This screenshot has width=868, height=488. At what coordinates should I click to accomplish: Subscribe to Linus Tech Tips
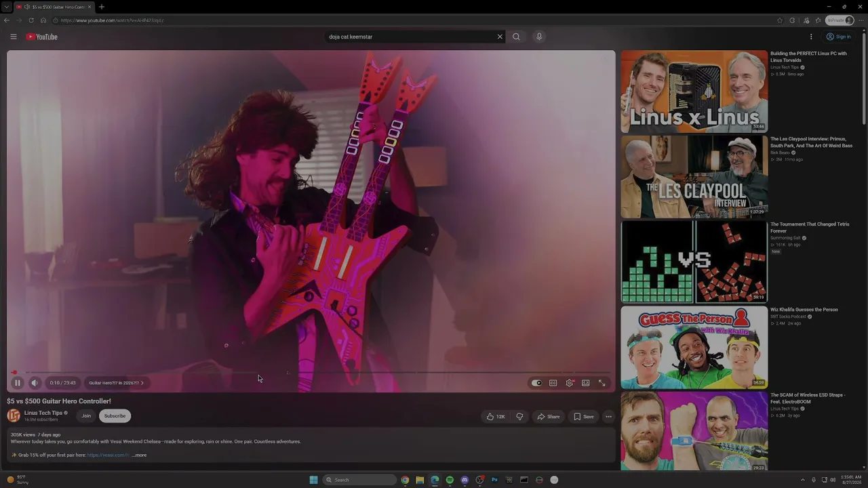115,416
